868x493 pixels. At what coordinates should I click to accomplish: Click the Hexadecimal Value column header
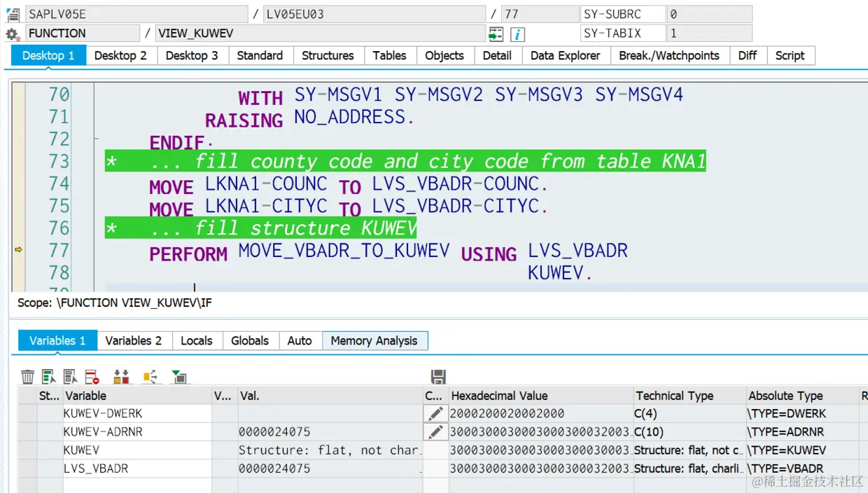click(541, 396)
